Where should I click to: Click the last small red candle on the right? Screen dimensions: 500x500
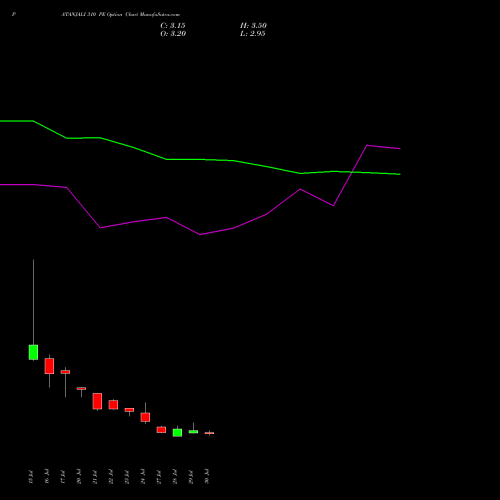pyautogui.click(x=209, y=433)
